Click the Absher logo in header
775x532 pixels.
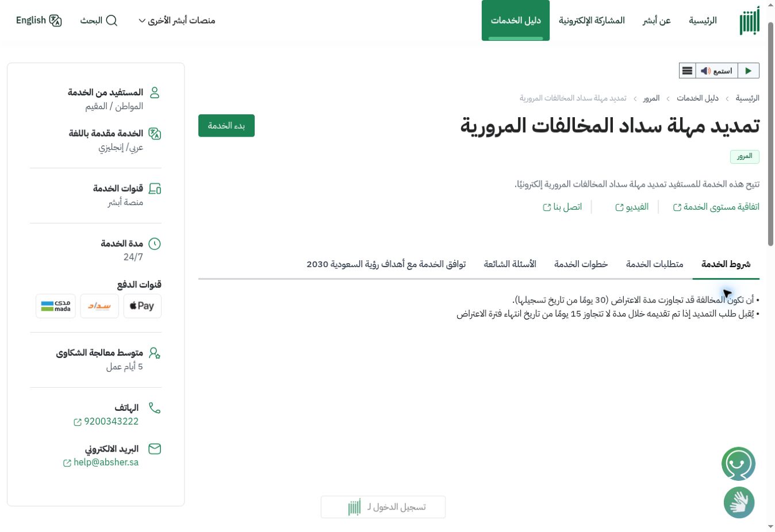click(x=749, y=21)
